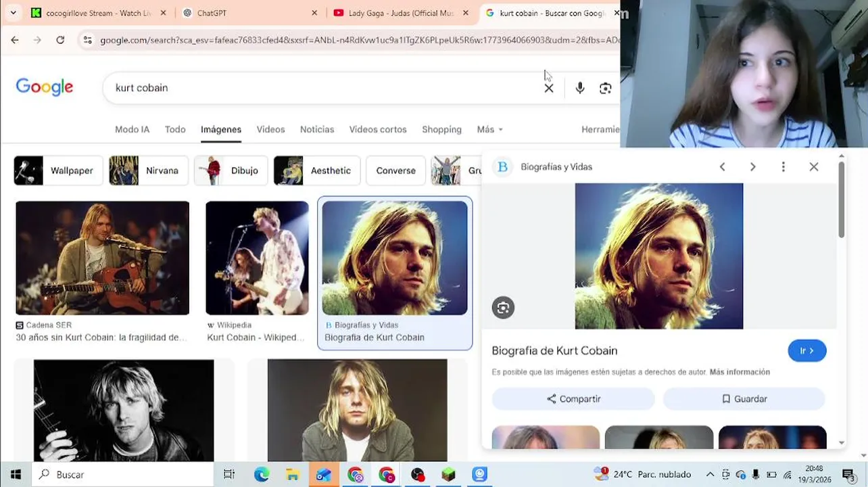Close the image preview panel
The height and width of the screenshot is (487, 868).
click(x=814, y=167)
